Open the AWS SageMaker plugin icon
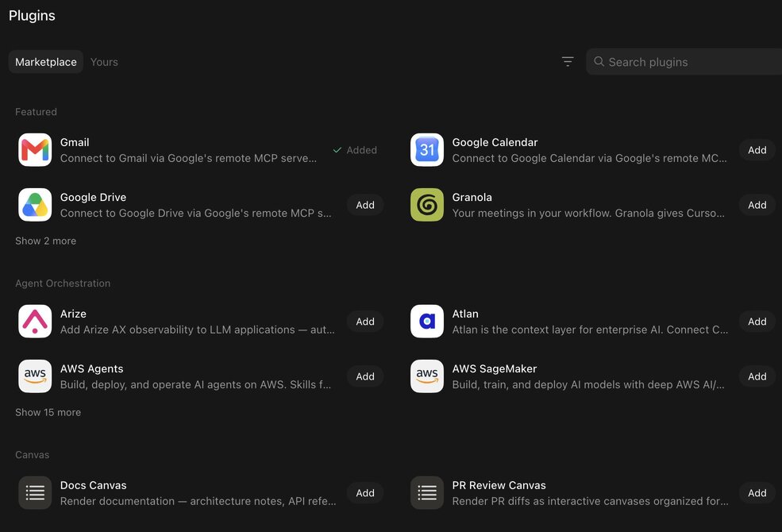This screenshot has width=782, height=532. coord(427,376)
